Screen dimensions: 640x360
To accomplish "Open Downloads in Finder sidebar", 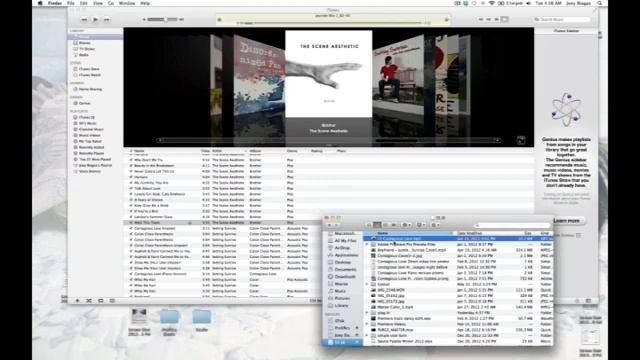I will (342, 277).
